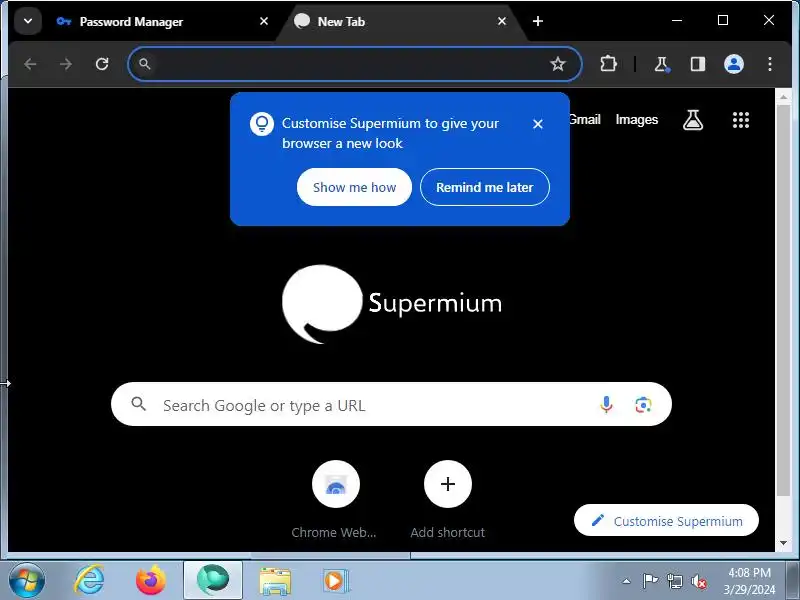
Task: Open the Gmail link
Action: (x=585, y=119)
